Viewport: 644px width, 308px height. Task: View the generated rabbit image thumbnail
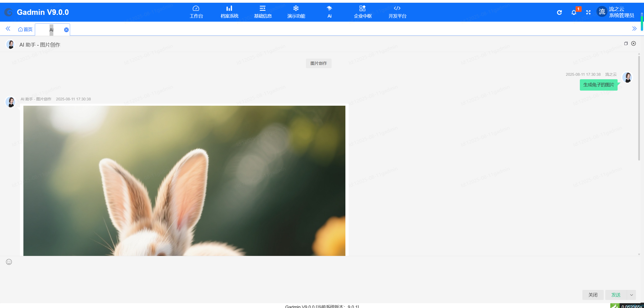click(184, 180)
